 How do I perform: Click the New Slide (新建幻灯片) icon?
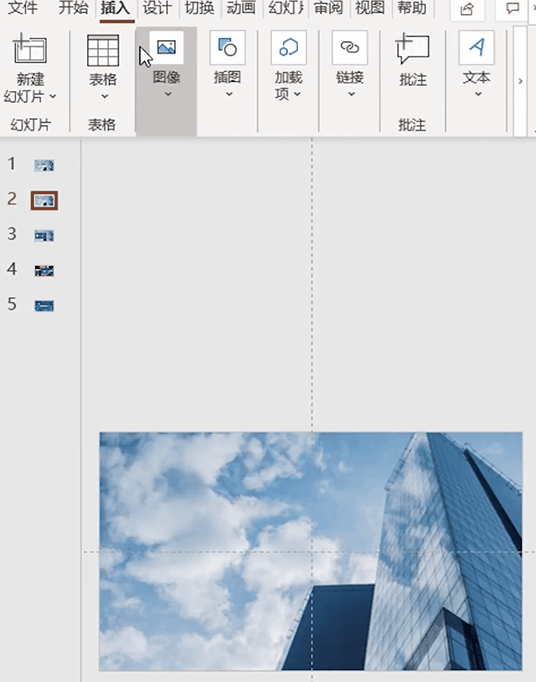coord(30,49)
